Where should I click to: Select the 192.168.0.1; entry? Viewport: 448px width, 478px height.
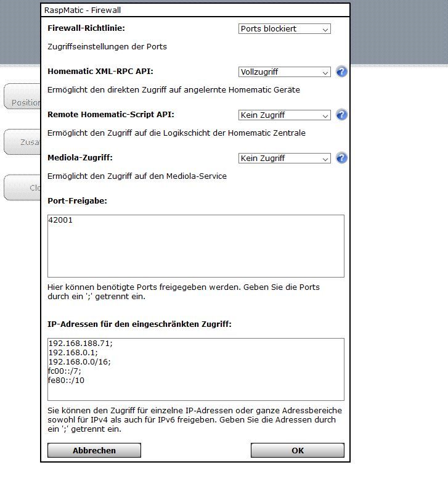pos(73,353)
